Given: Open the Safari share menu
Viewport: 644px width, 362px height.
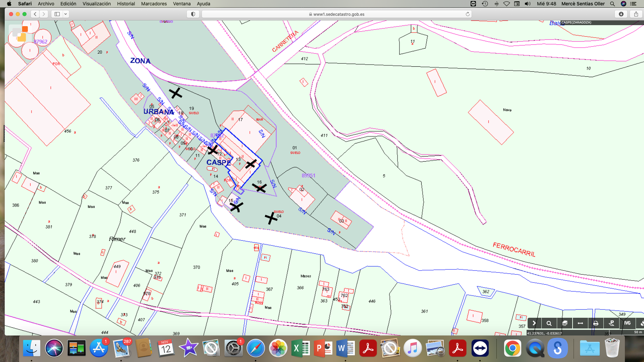Looking at the screenshot, I should tap(636, 14).
